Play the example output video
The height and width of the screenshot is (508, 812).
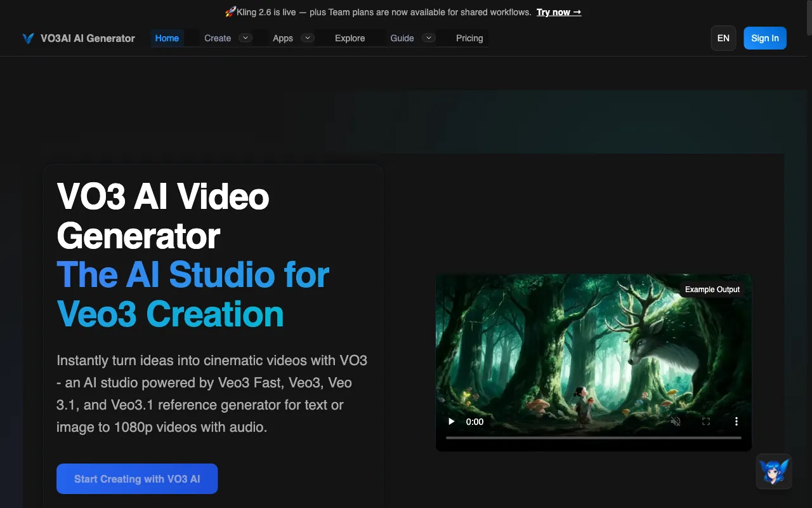click(x=452, y=422)
